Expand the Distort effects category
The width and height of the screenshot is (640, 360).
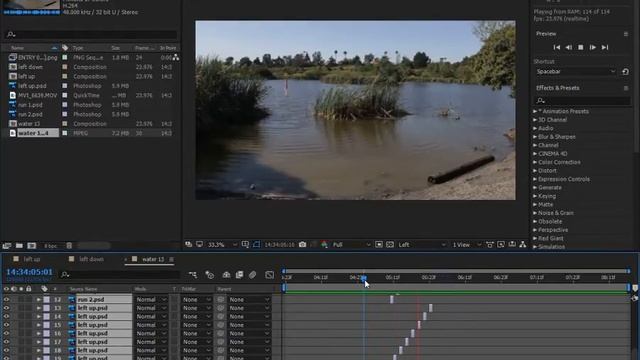point(535,171)
